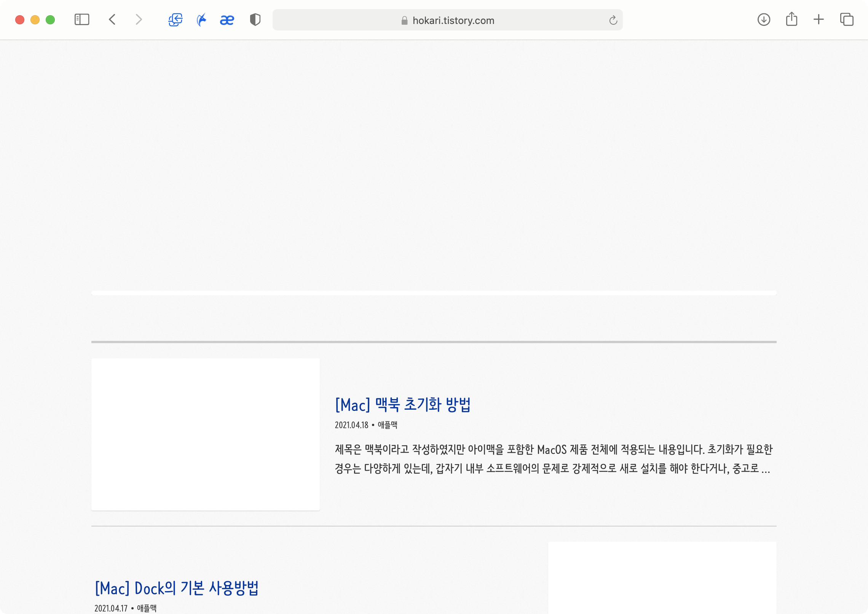Click the hokari.tistory.com address field
This screenshot has height=614, width=868.
pyautogui.click(x=453, y=21)
